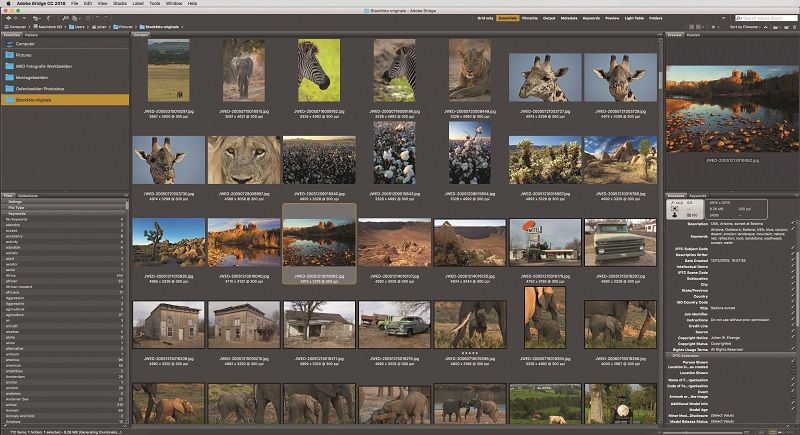
Task: Select Stockfoto originals in Favorites
Action: (65, 100)
